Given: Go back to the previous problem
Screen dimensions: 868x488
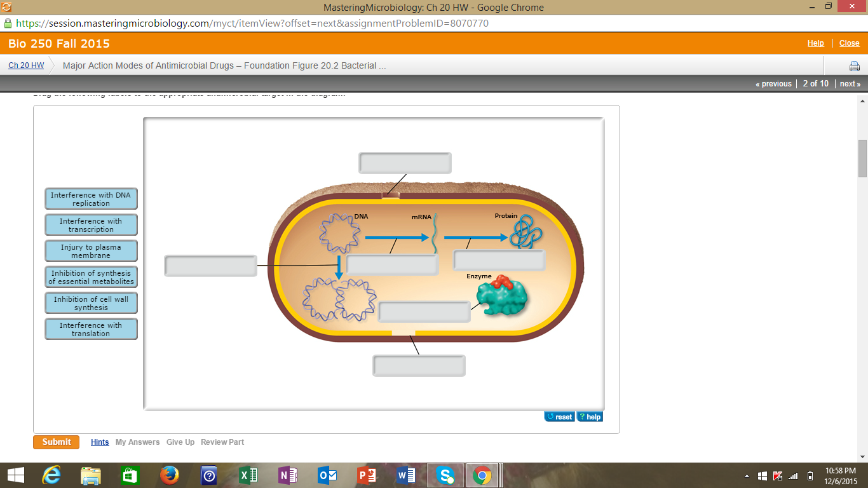Looking at the screenshot, I should click(774, 83).
